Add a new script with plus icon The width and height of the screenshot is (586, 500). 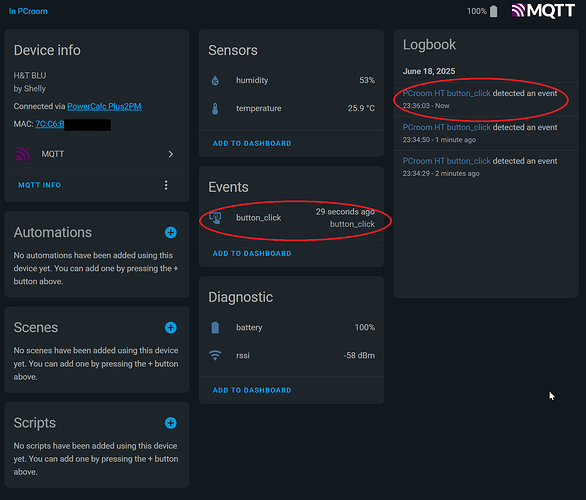click(x=171, y=423)
